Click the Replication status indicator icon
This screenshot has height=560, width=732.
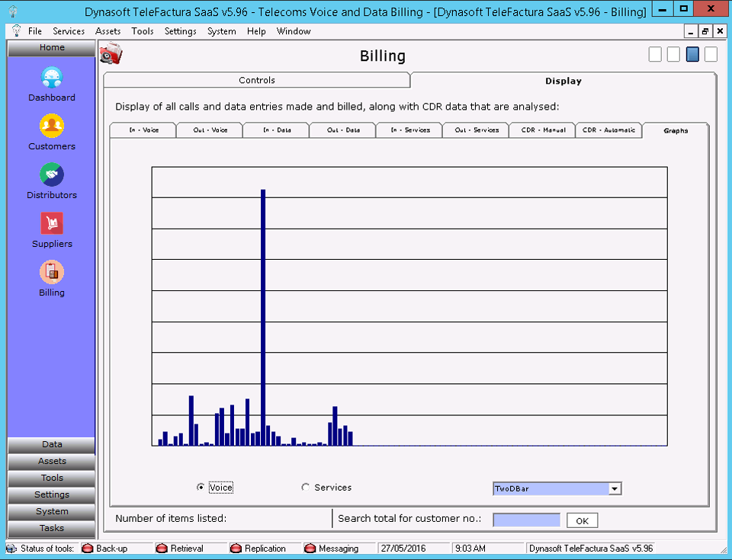click(x=236, y=549)
